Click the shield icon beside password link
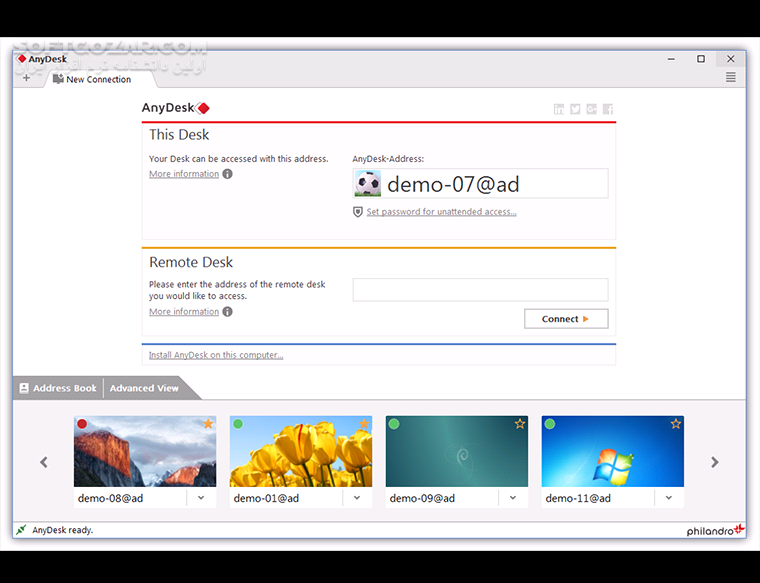The height and width of the screenshot is (583, 760). coord(358,212)
